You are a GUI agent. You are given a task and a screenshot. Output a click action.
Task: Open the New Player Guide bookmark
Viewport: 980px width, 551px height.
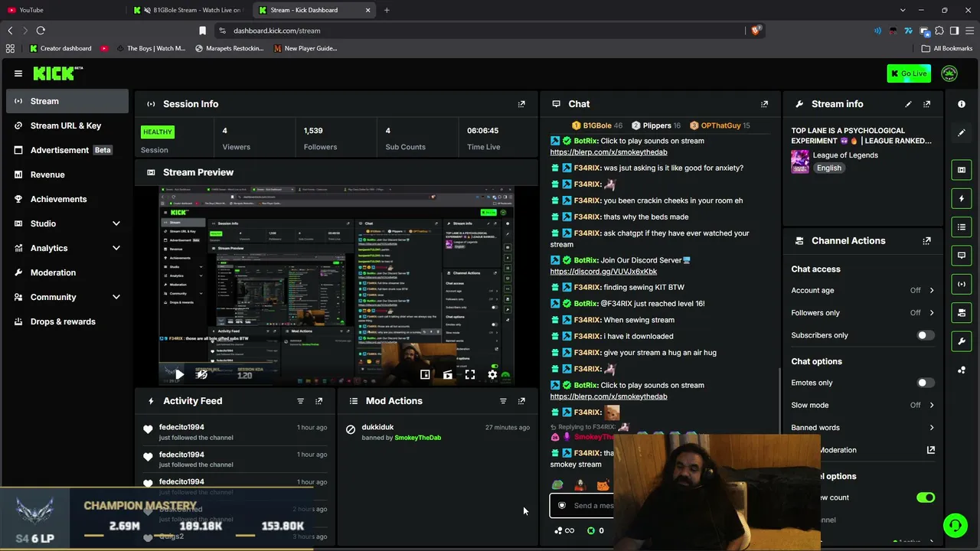pyautogui.click(x=305, y=48)
